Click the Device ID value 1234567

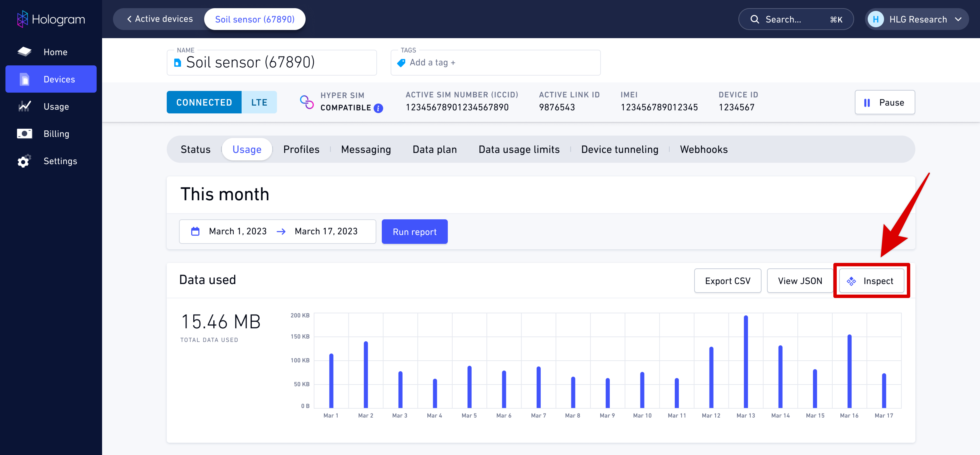[x=737, y=107]
